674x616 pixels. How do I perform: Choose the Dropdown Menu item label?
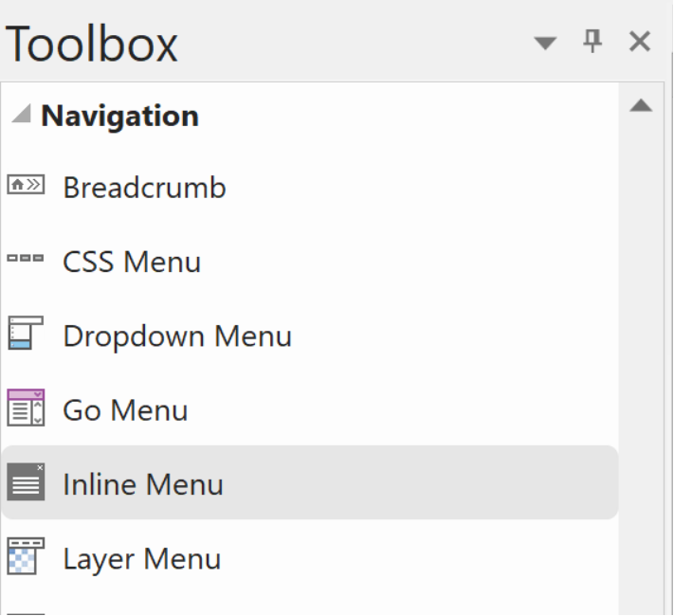tap(177, 335)
